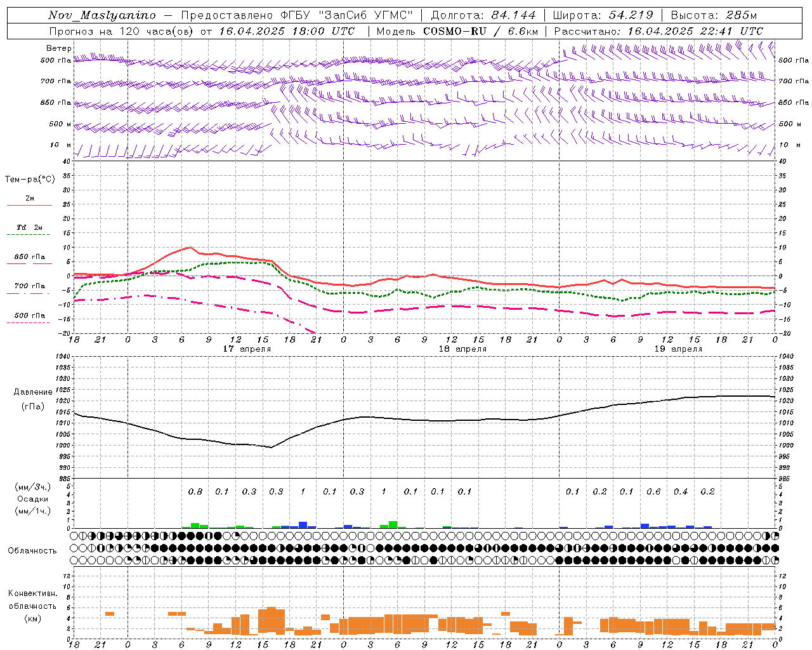This screenshot has width=812, height=650.
Task: Click the 17 апреля date label
Action: point(247,349)
